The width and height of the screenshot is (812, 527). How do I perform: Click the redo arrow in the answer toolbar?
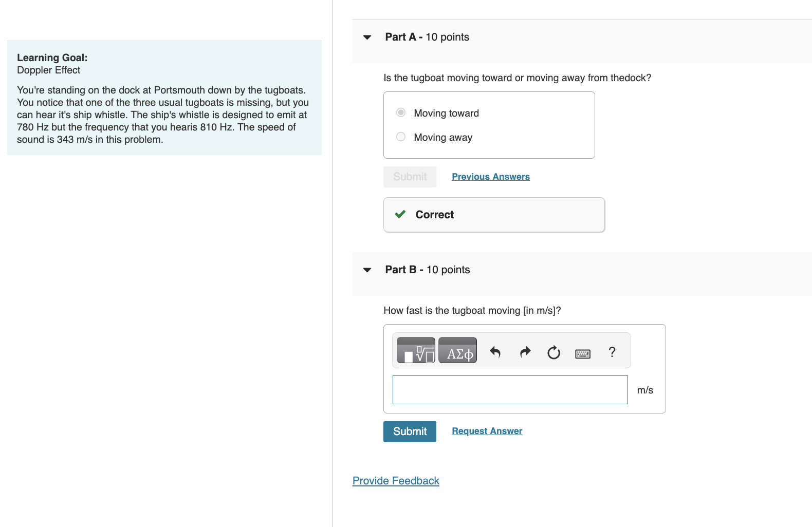525,352
